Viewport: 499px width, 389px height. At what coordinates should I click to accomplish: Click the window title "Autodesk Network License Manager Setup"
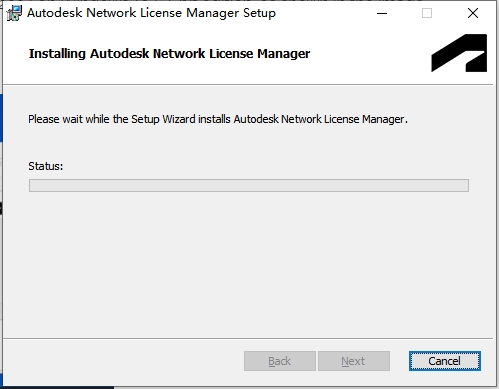pyautogui.click(x=151, y=13)
